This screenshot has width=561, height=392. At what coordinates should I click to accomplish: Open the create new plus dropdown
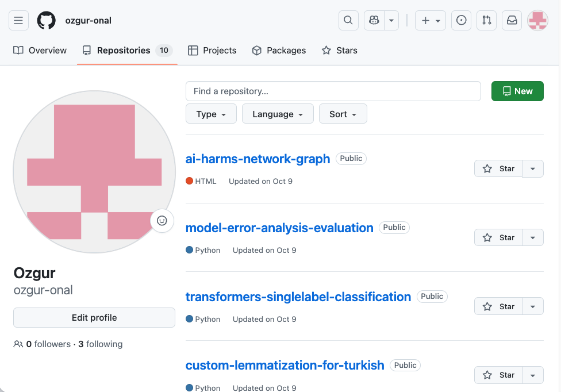pyautogui.click(x=430, y=21)
